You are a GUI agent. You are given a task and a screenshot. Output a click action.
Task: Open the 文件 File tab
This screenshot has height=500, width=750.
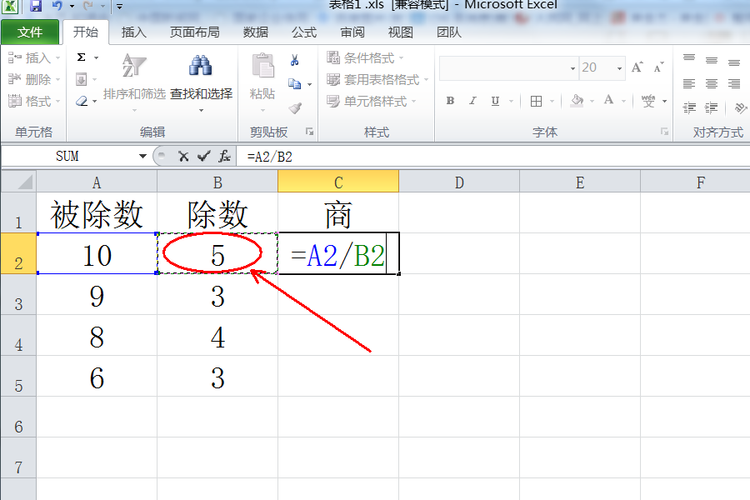tap(30, 32)
